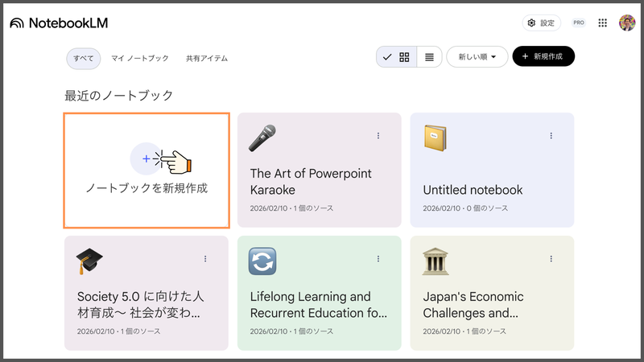This screenshot has width=644, height=362.
Task: Click the PRO badge
Action: click(x=579, y=23)
